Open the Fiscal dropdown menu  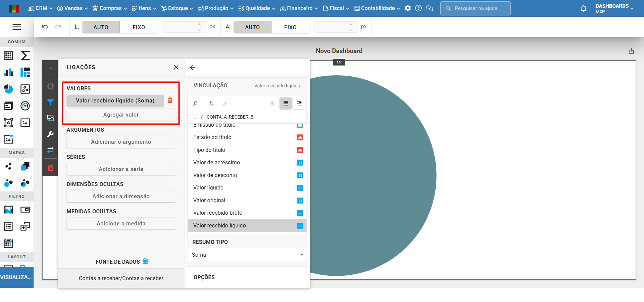[336, 8]
